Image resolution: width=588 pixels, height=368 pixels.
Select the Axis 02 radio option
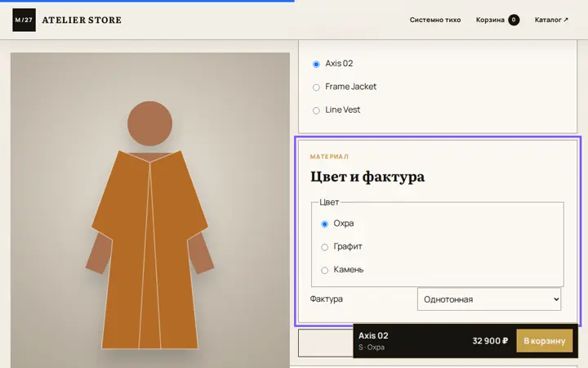316,65
